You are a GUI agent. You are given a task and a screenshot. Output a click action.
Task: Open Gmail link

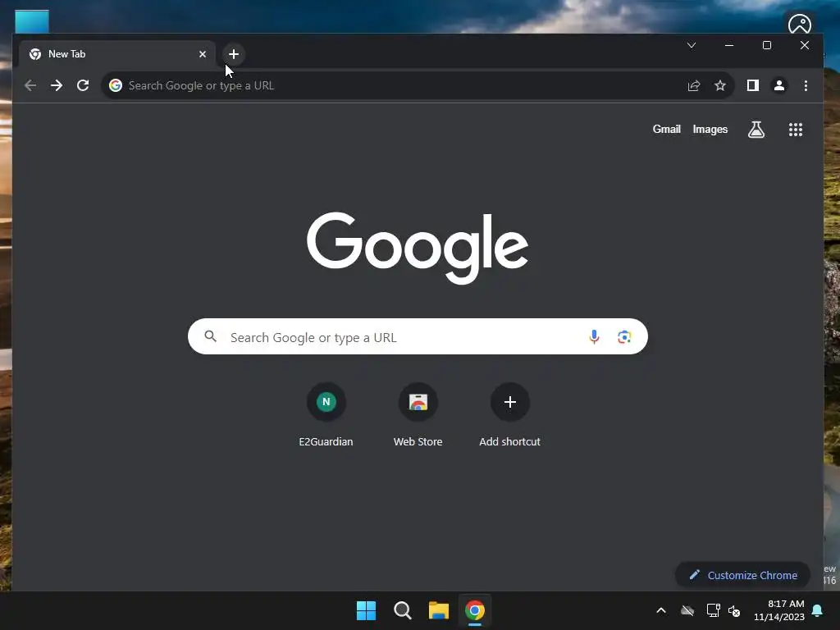[666, 129]
